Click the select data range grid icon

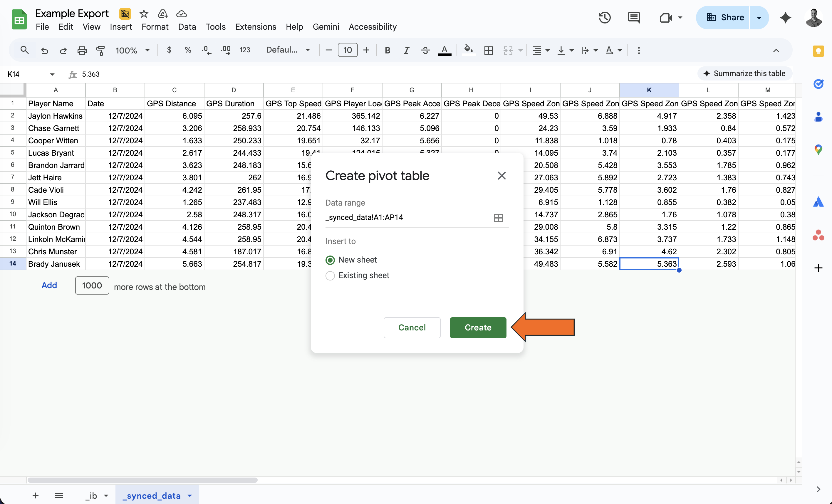pos(498,218)
